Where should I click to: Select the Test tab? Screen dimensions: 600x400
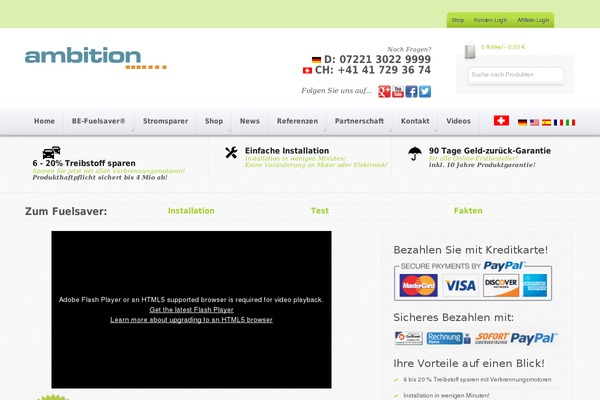pos(320,211)
